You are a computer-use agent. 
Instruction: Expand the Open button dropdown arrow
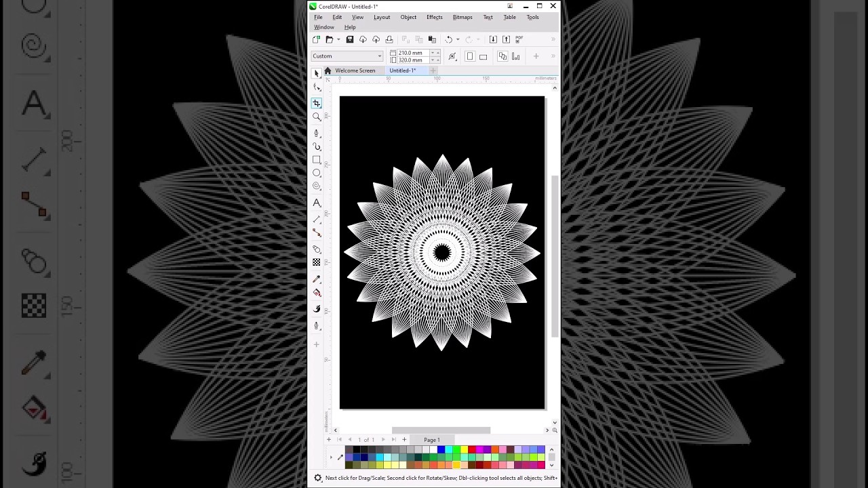pyautogui.click(x=338, y=40)
